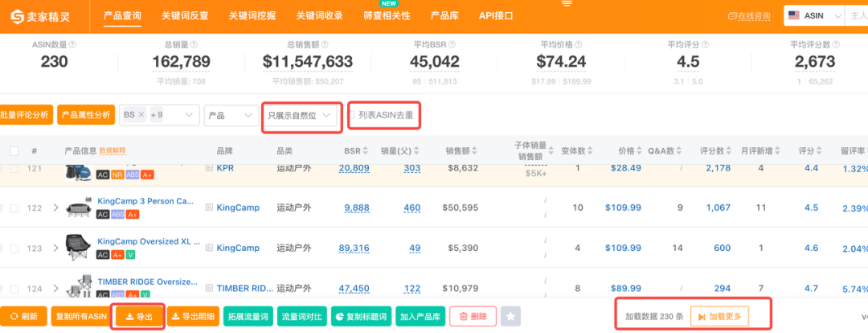
Task: Sort table by 变体数 column arrows
Action: coord(590,150)
